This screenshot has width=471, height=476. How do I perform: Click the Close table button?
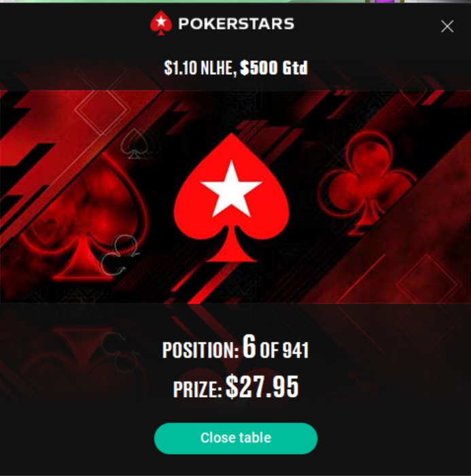236,438
